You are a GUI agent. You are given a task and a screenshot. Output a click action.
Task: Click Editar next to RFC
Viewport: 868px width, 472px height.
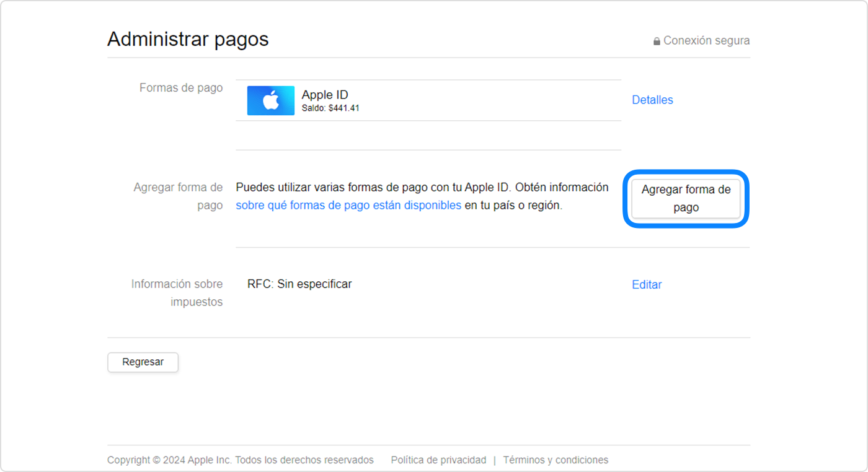[x=647, y=284]
